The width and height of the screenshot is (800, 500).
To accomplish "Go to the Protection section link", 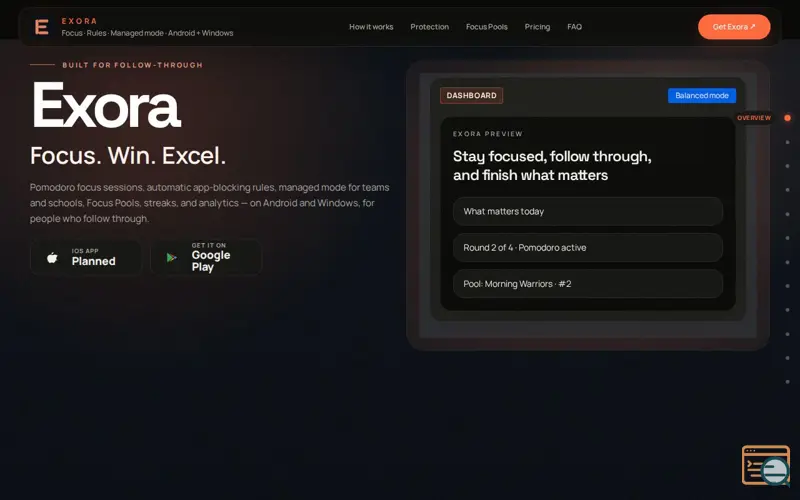I will [430, 27].
